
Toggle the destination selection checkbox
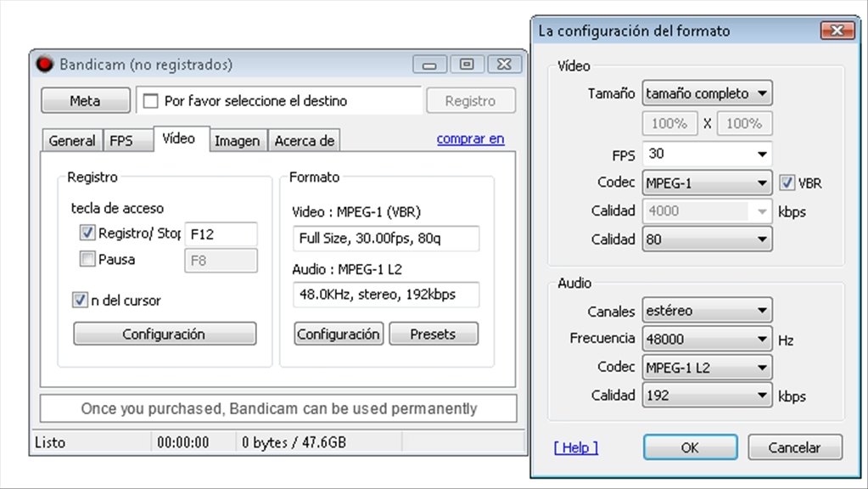150,101
